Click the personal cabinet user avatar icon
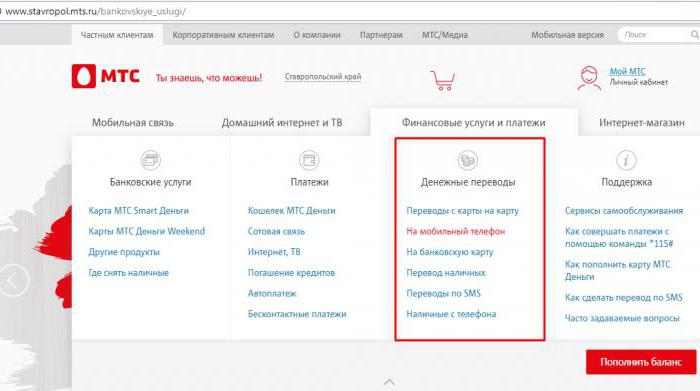This screenshot has height=391, width=700. pos(589,78)
